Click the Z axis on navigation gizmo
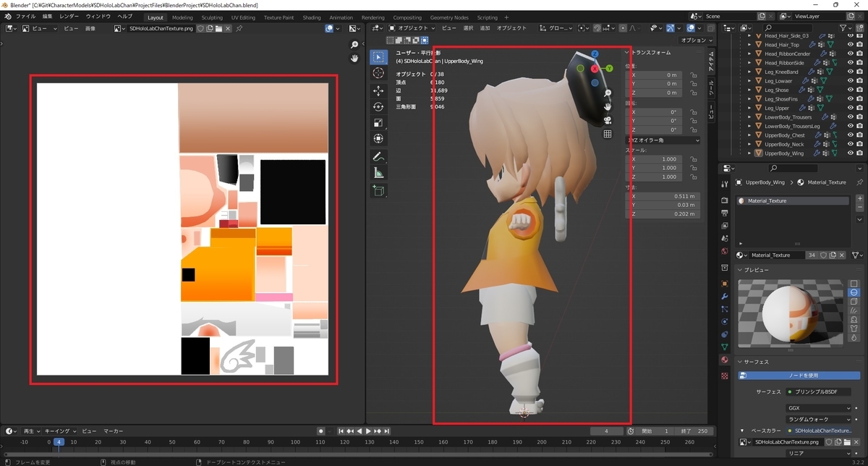The height and width of the screenshot is (466, 868). pyautogui.click(x=595, y=54)
